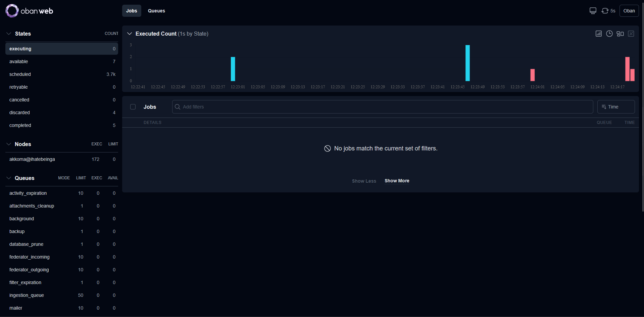Collapse the Queues sidebar section
This screenshot has height=317, width=644.
click(x=9, y=178)
